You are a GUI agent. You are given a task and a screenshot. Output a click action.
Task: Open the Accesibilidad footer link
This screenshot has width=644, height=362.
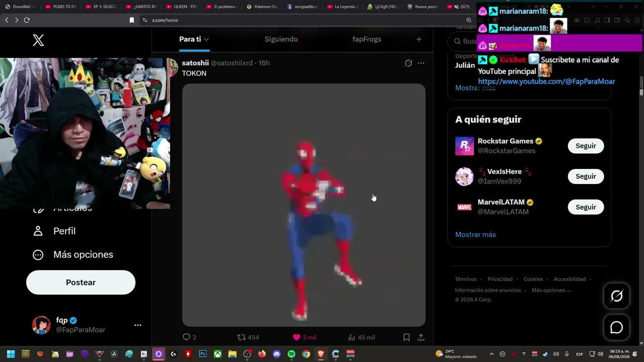(x=570, y=279)
